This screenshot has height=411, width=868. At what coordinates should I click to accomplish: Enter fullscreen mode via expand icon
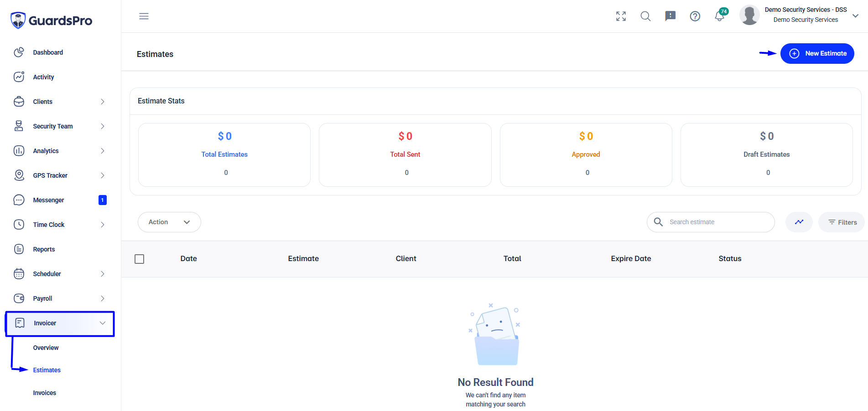(x=621, y=16)
